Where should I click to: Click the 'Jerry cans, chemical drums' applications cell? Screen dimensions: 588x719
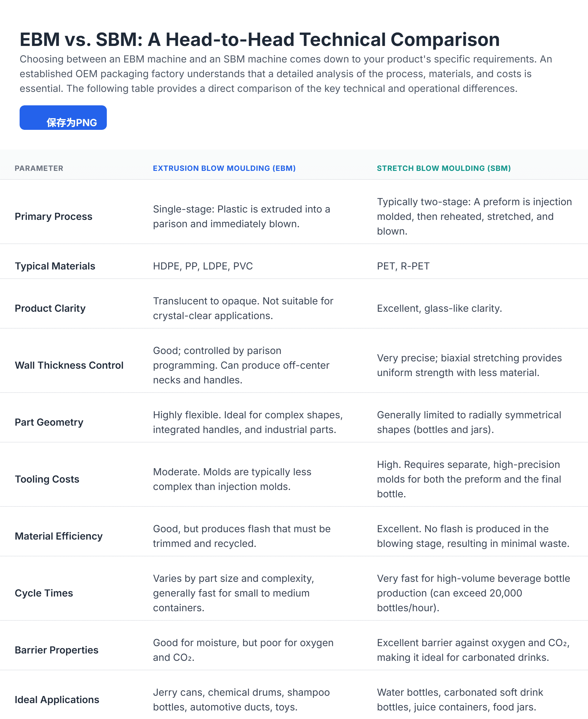[x=241, y=699]
